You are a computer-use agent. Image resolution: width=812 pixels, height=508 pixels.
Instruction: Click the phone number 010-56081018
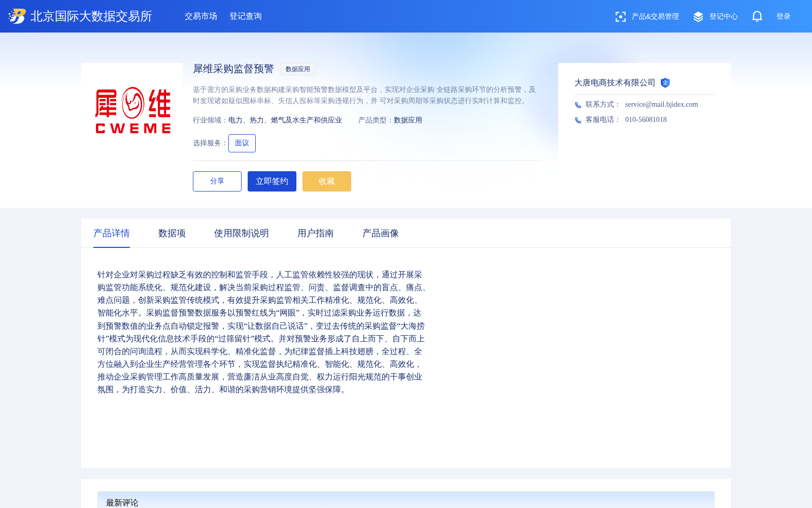646,120
